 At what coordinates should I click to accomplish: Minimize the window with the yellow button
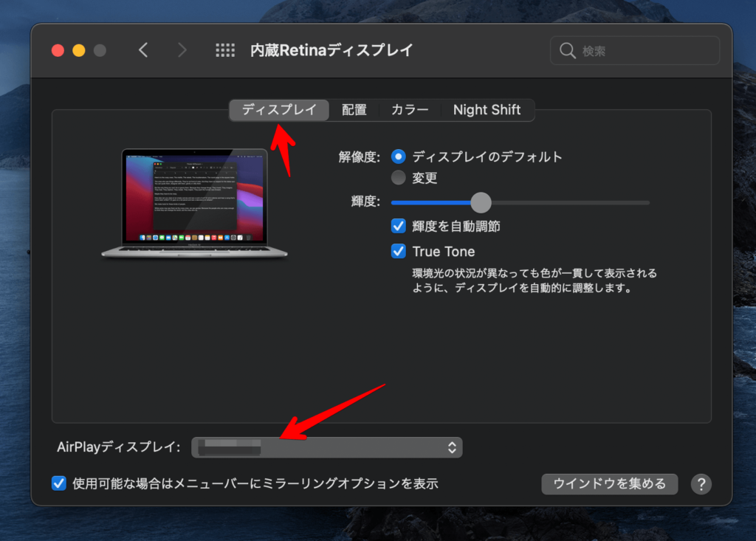[78, 50]
